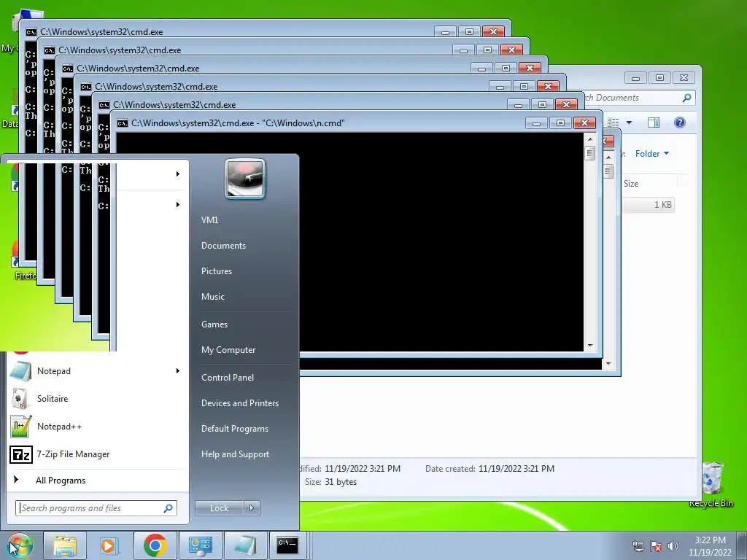Image resolution: width=747 pixels, height=560 pixels.
Task: Switch to the cmd.exe taskbar icon
Action: click(x=287, y=545)
